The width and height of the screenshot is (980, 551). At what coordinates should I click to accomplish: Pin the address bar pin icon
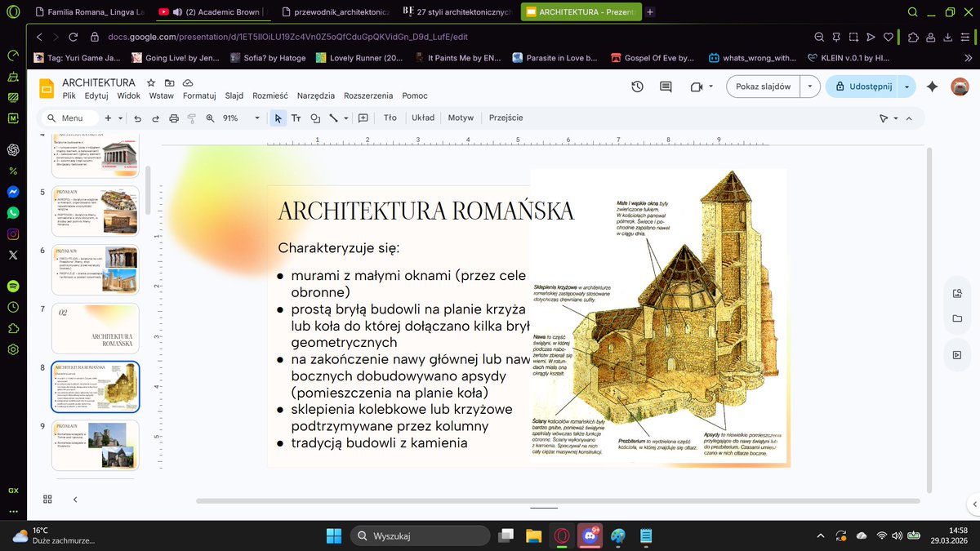(836, 37)
